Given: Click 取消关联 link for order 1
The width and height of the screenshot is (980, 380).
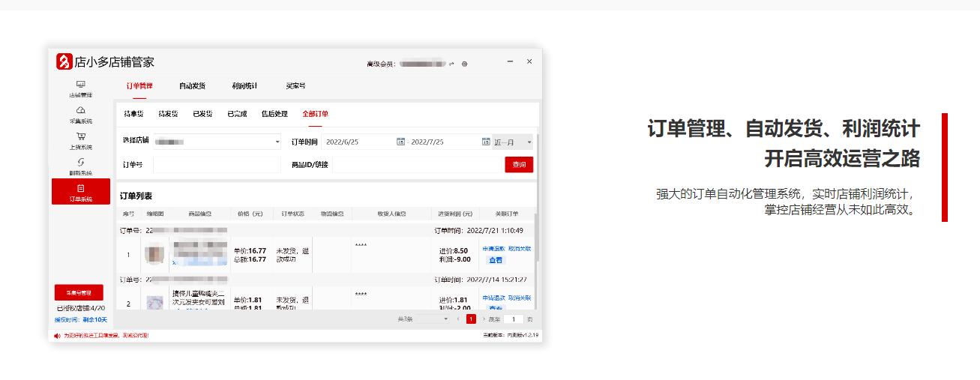Looking at the screenshot, I should [x=520, y=248].
